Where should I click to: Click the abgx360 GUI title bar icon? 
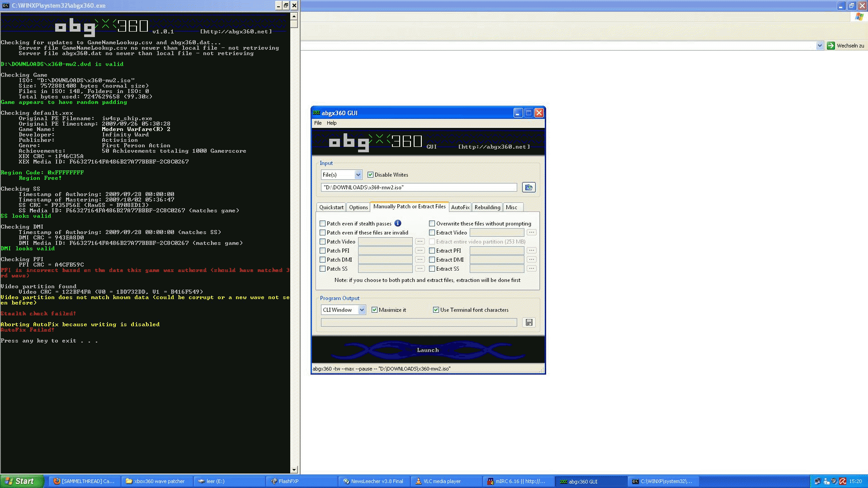click(x=316, y=113)
